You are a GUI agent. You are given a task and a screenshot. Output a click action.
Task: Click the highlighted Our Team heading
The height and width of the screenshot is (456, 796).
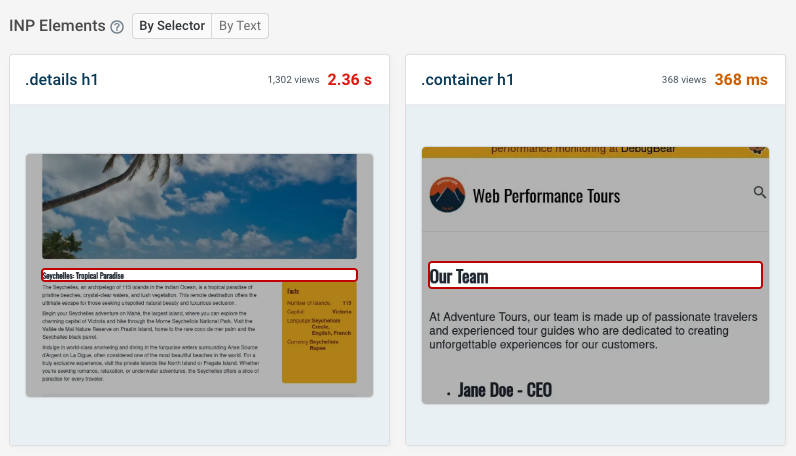(x=595, y=275)
